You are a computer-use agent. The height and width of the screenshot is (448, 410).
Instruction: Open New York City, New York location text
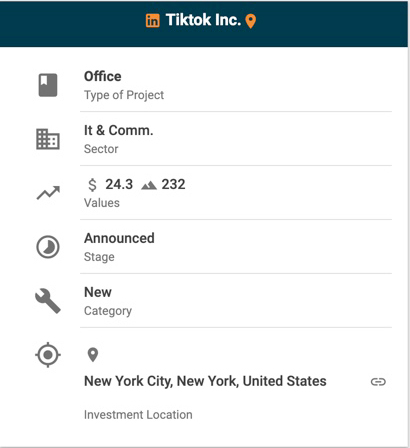coord(205,381)
